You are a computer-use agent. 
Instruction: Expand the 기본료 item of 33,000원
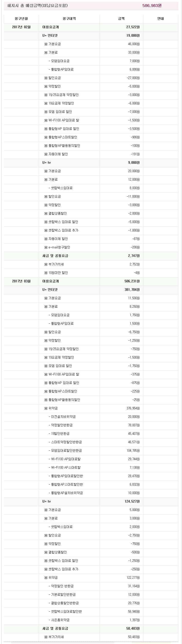pyautogui.click(x=46, y=53)
